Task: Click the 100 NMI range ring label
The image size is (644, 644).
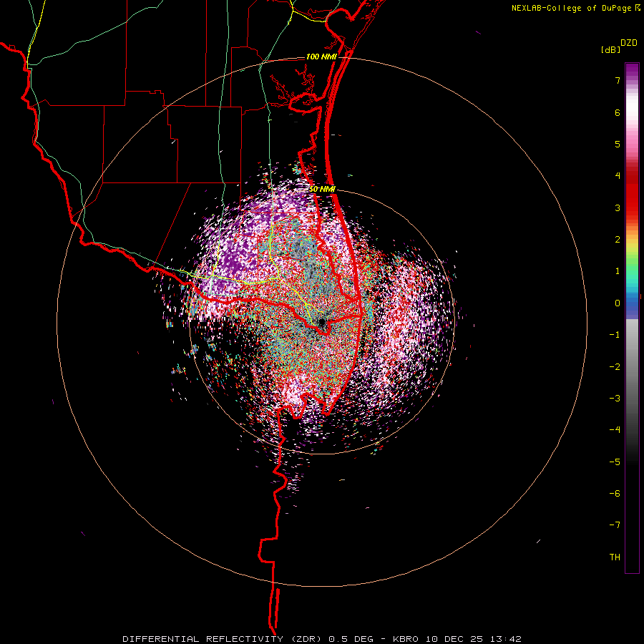Action: pos(321,57)
